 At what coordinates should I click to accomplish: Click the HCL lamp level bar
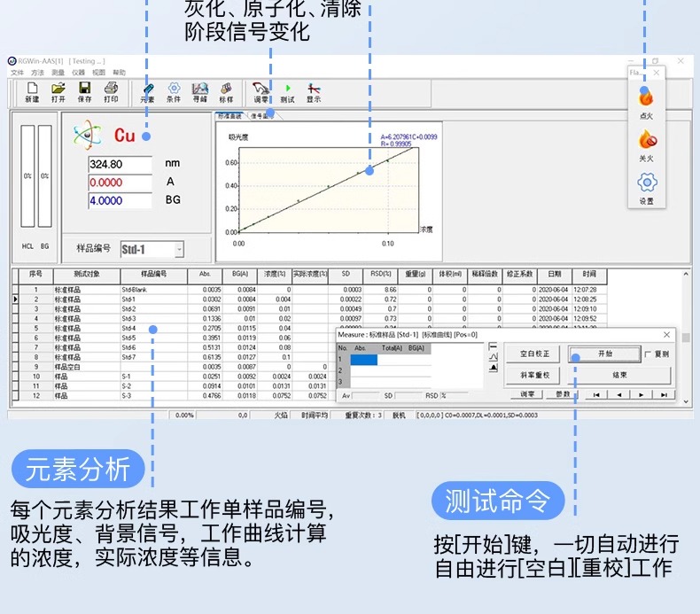pos(27,177)
